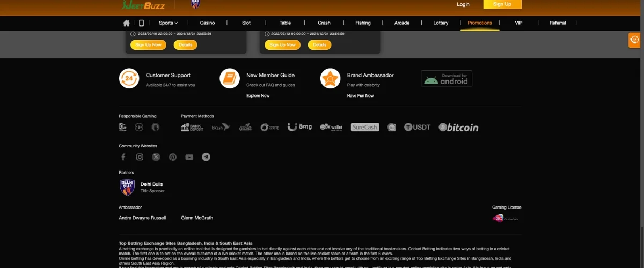Open the Delhi Bulls partner logo

[x=127, y=187]
